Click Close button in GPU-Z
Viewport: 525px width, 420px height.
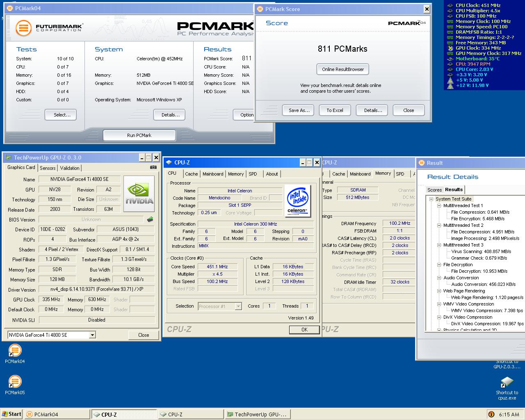point(144,335)
